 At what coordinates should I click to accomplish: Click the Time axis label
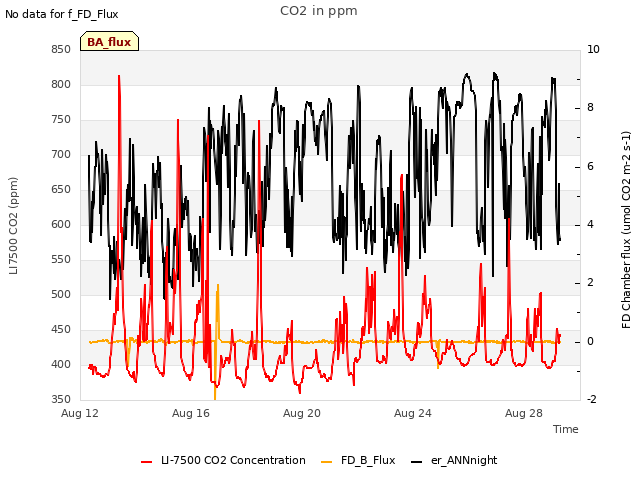pyautogui.click(x=566, y=429)
